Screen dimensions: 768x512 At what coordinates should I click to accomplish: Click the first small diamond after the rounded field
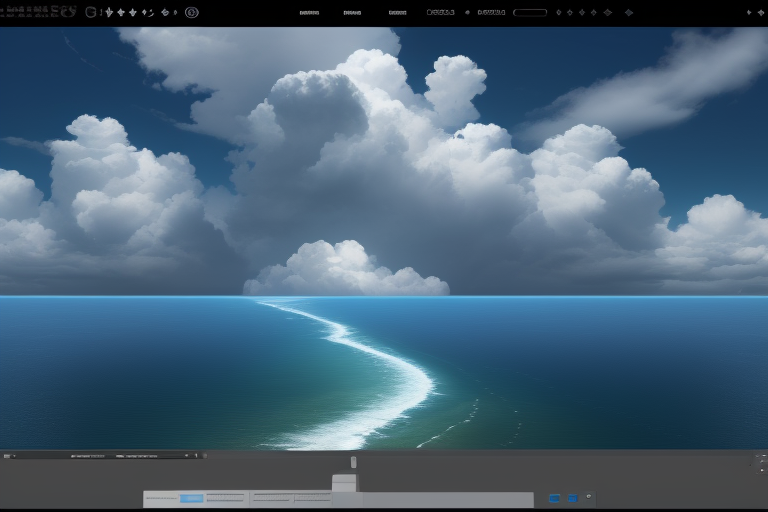click(558, 13)
